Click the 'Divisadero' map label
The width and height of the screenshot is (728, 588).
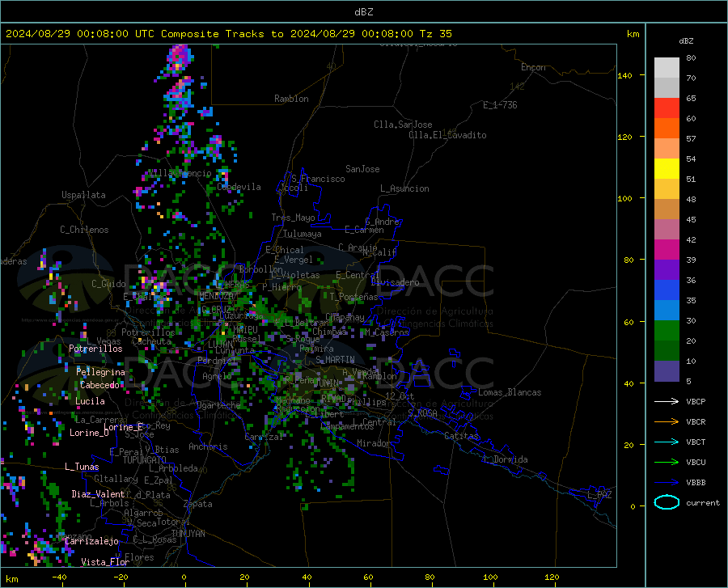point(395,282)
